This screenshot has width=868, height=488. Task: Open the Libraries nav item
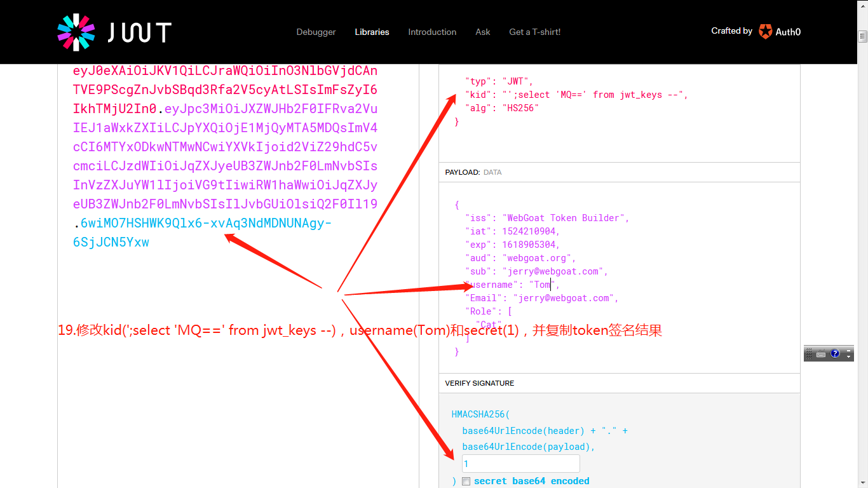pos(372,32)
